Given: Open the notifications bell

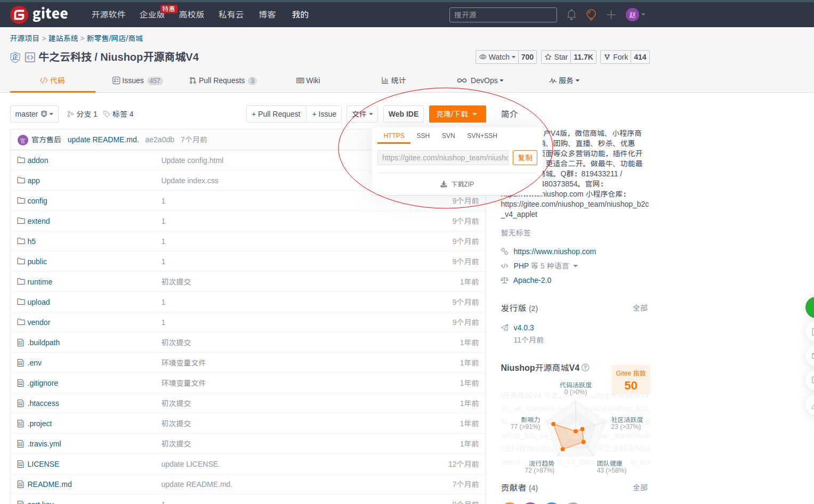Looking at the screenshot, I should (571, 14).
